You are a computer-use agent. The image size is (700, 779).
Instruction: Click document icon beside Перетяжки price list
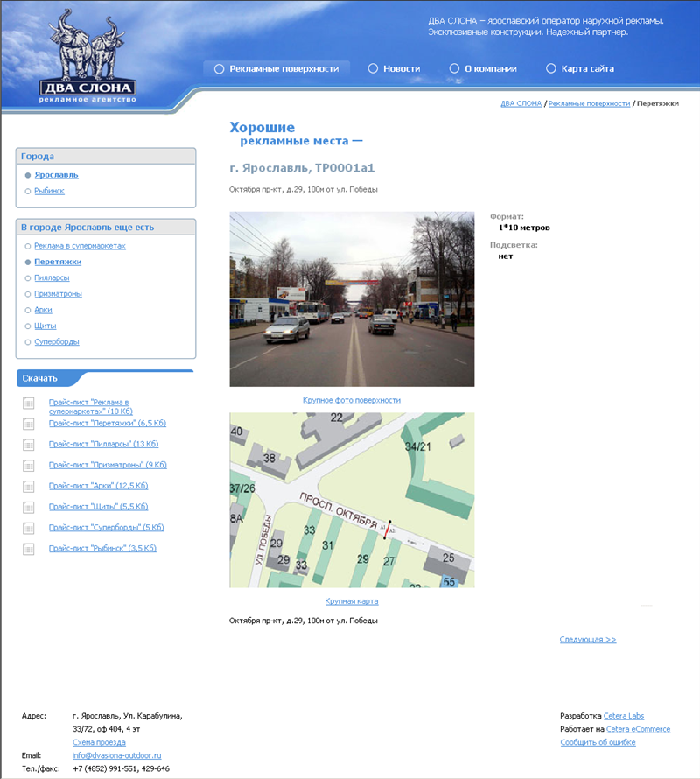click(29, 424)
